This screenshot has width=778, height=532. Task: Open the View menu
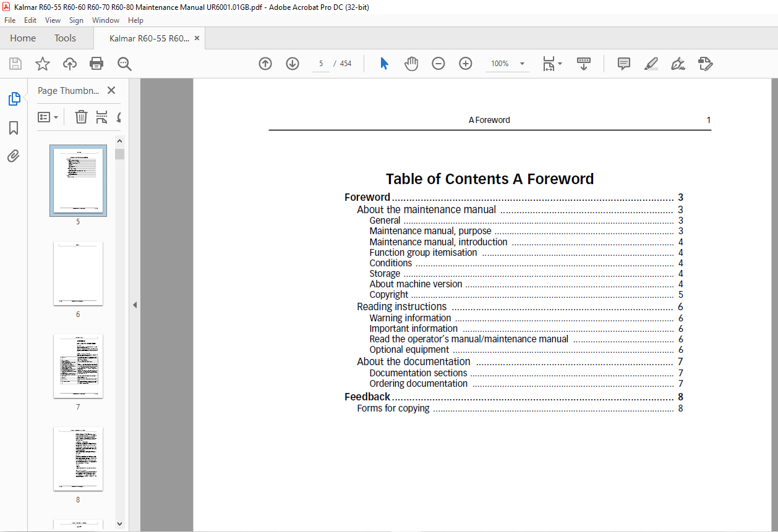(x=53, y=20)
